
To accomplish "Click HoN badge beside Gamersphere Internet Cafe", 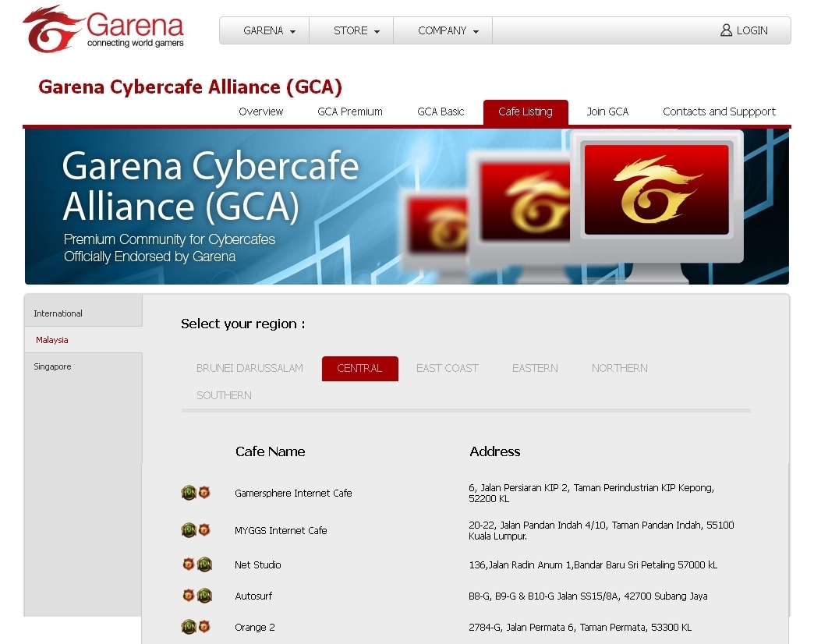I will coord(189,493).
